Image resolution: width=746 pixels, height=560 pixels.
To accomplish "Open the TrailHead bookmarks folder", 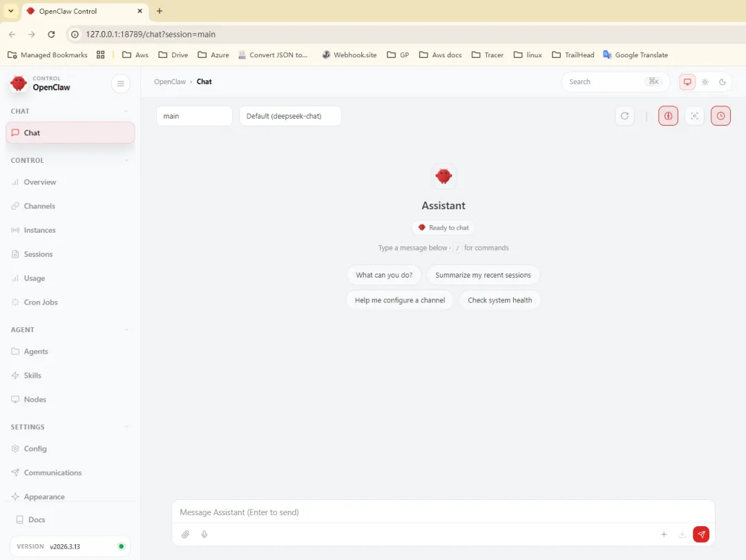I will click(x=573, y=55).
